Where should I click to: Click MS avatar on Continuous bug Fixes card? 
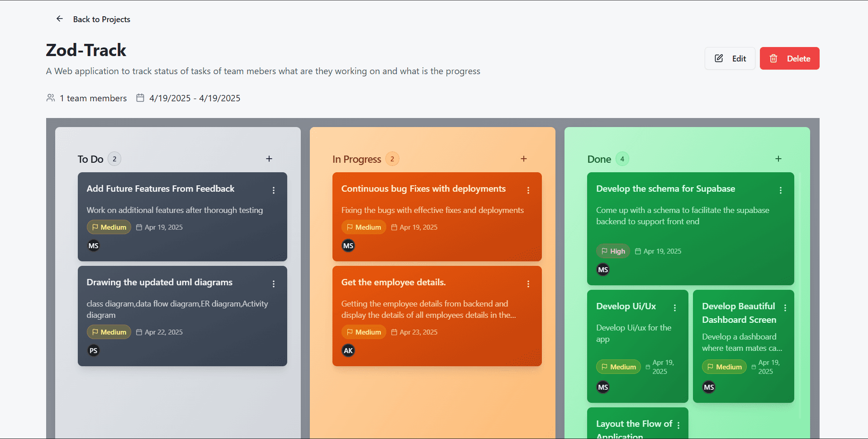pyautogui.click(x=348, y=246)
